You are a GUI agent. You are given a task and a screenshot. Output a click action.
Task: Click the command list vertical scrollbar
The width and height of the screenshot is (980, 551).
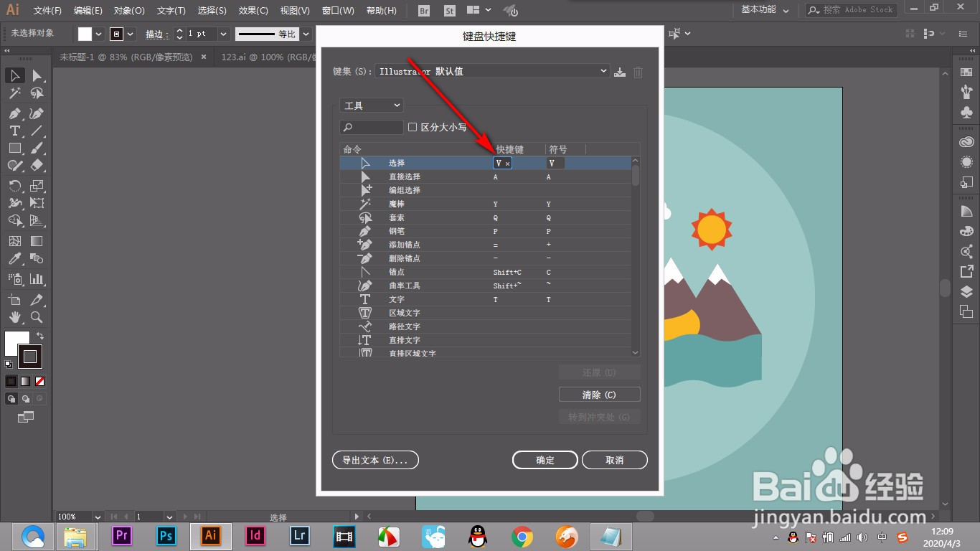coord(635,256)
